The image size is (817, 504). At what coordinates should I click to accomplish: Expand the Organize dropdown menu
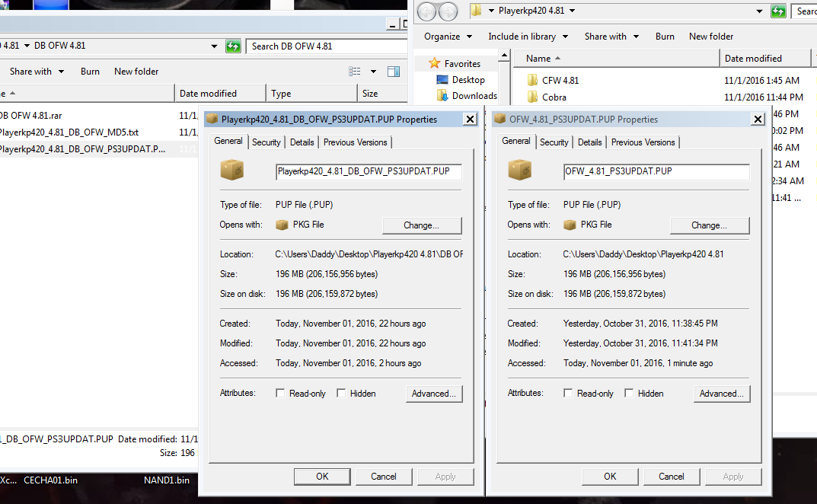tap(448, 37)
